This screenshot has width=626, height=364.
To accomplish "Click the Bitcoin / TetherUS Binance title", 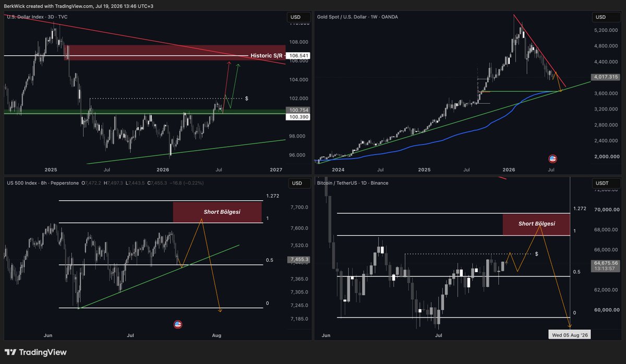I will coord(353,183).
